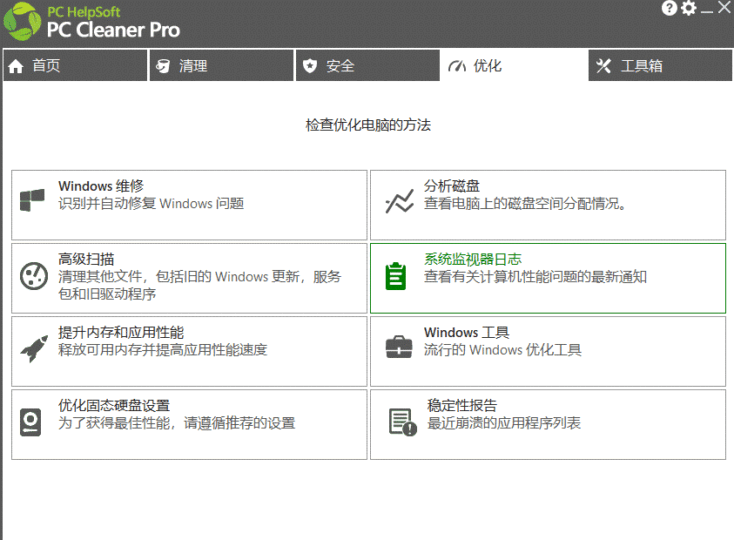Open the Windows 维修 title
The width and height of the screenshot is (734, 540).
pos(101,186)
